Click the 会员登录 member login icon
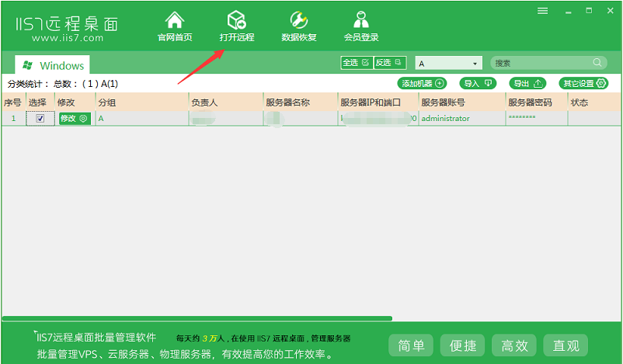Screen dimensions: 623x364 coord(360,26)
